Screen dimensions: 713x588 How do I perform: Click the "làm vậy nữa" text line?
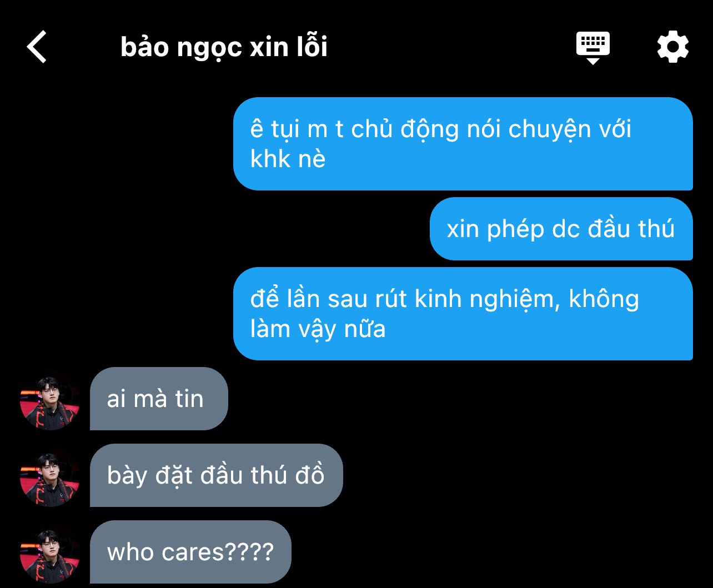click(x=318, y=329)
